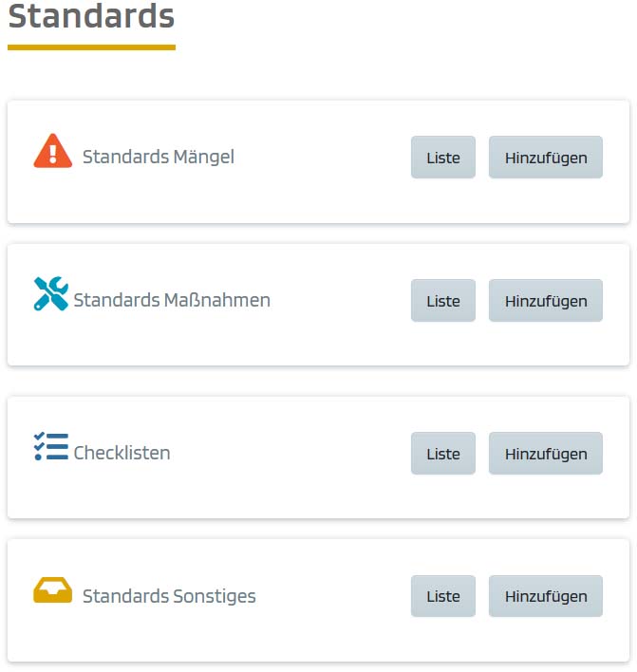Click the Standards Maßnahmen label
637x672 pixels.
(x=172, y=301)
